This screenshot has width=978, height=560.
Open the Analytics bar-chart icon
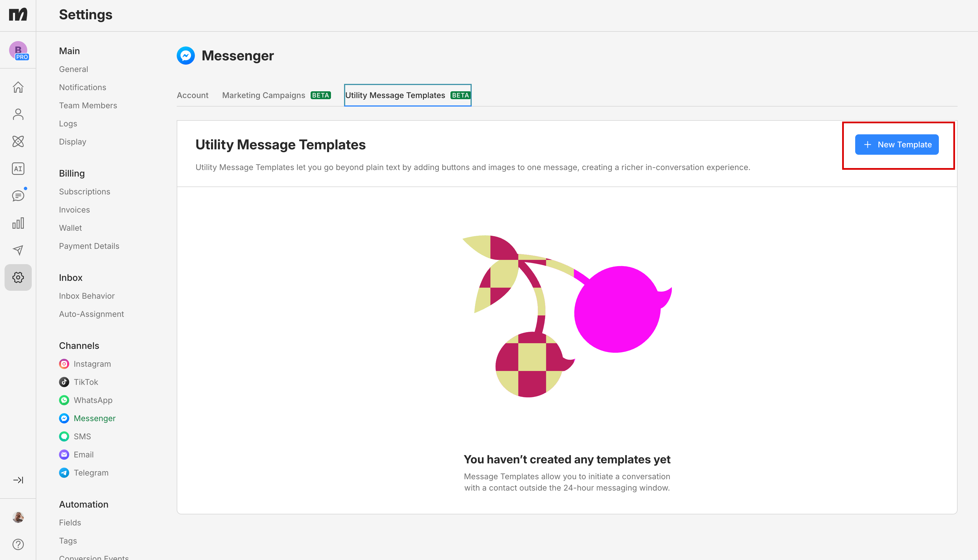coord(18,223)
